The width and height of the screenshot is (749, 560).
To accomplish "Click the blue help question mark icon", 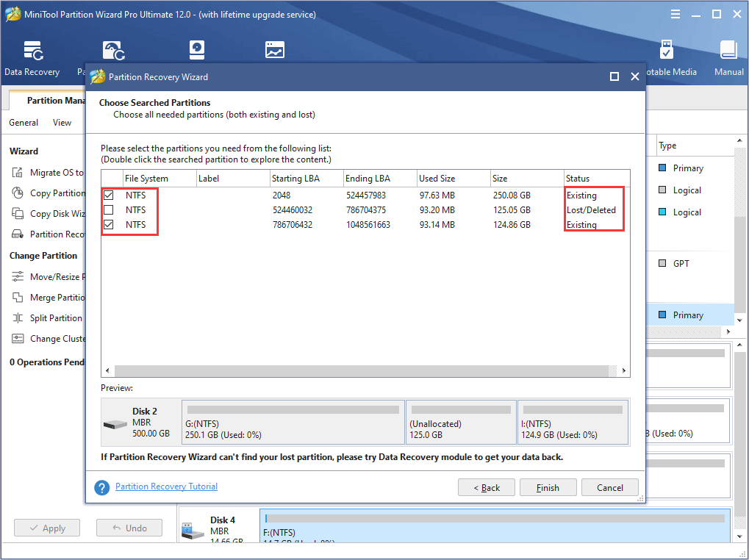I will [x=101, y=487].
